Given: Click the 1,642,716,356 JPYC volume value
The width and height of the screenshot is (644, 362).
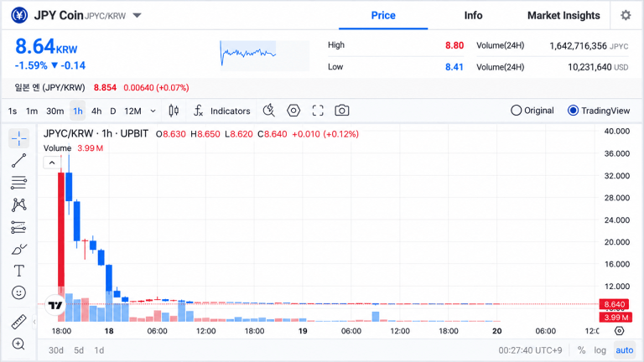Looking at the screenshot, I should (589, 45).
